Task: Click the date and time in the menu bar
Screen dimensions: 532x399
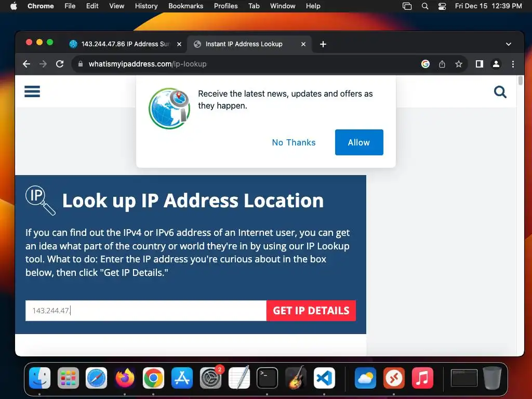Action: (x=488, y=6)
